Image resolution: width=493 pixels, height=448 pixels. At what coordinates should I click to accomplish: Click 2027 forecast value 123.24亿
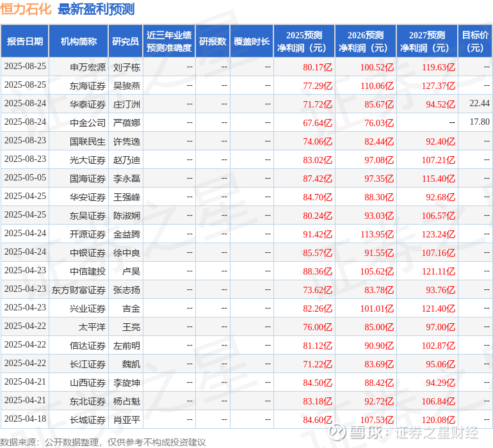click(x=439, y=234)
